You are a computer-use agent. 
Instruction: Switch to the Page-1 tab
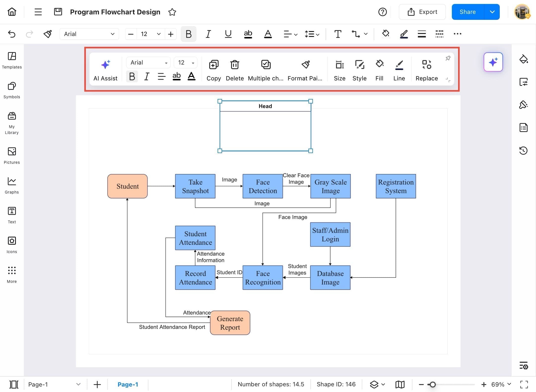128,384
